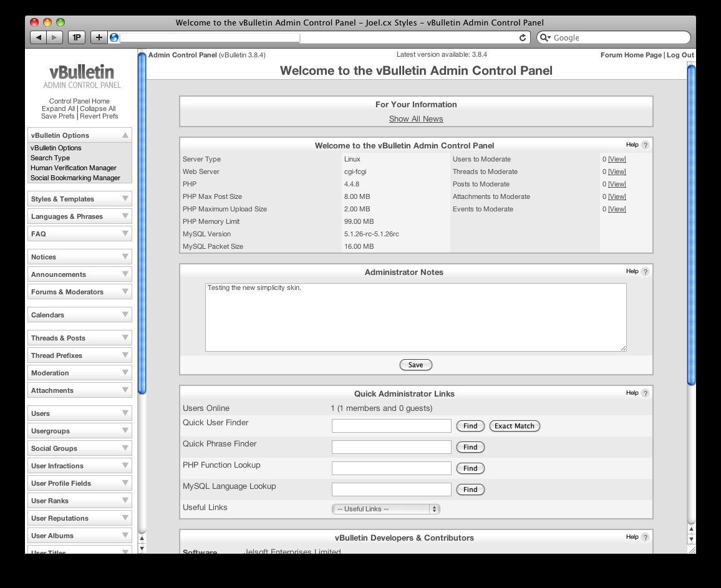Go back using browser back arrow
Viewport: 721px width, 588px height.
tap(39, 37)
